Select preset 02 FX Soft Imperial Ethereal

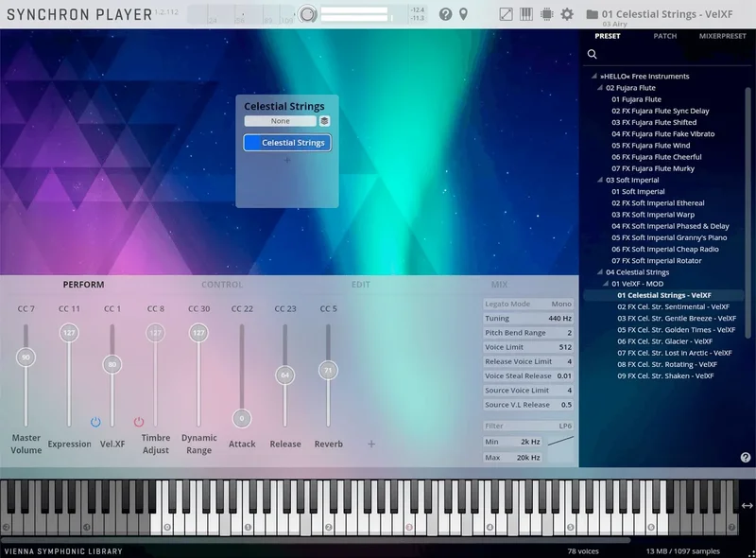(x=658, y=203)
